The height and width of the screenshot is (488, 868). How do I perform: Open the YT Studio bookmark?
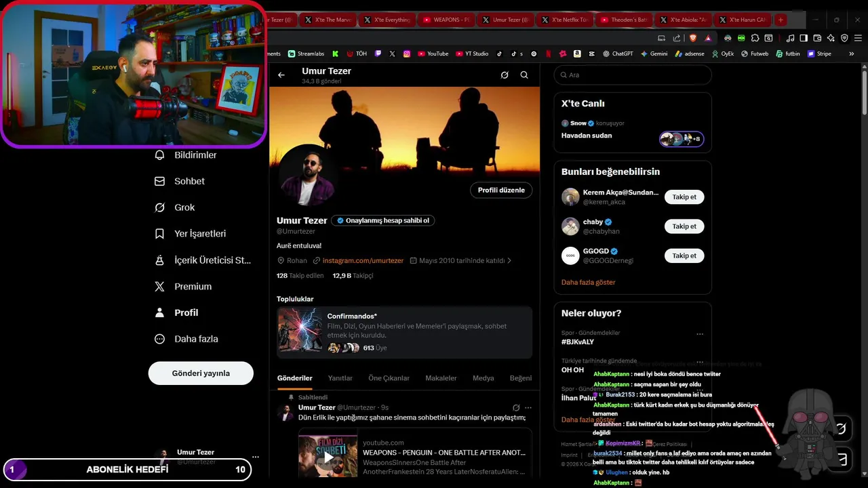point(472,54)
